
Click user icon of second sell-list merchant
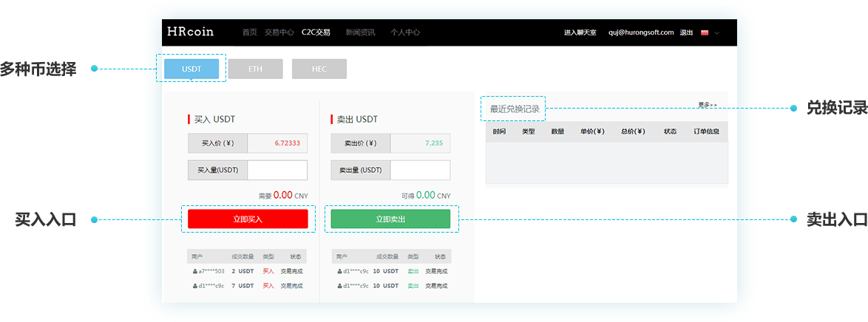[339, 285]
